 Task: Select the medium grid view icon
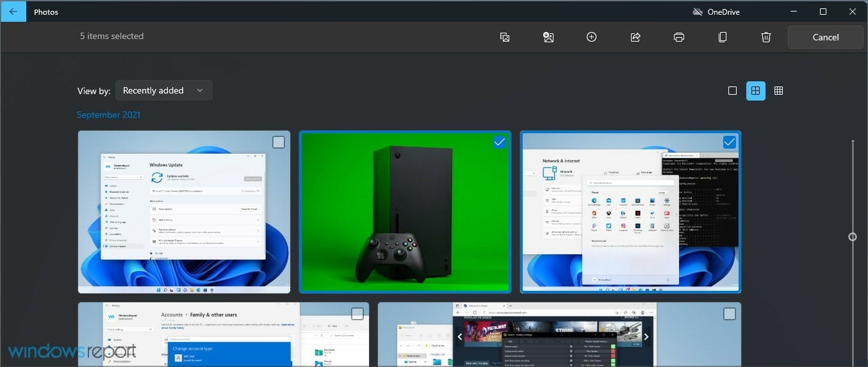tap(756, 91)
